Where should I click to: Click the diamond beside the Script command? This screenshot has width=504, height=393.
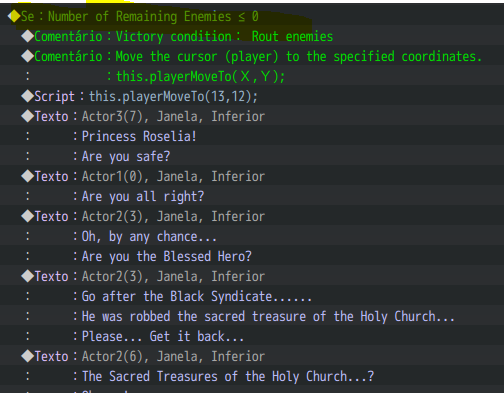pyautogui.click(x=28, y=96)
